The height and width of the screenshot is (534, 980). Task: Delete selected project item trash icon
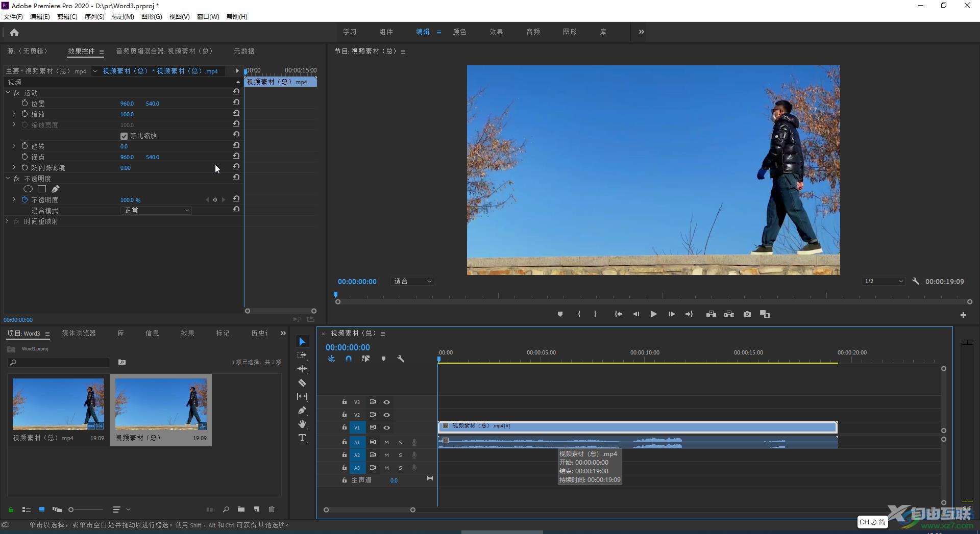click(x=272, y=509)
